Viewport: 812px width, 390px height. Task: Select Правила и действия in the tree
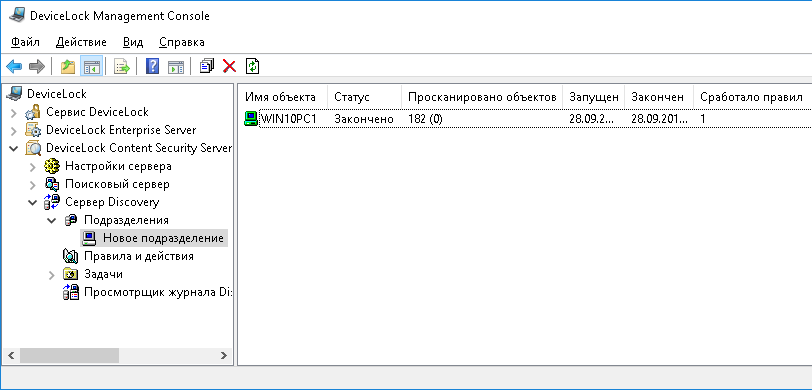(139, 256)
